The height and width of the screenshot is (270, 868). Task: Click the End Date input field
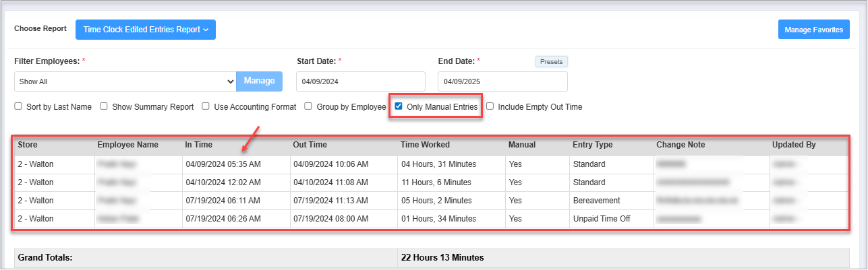[502, 81]
